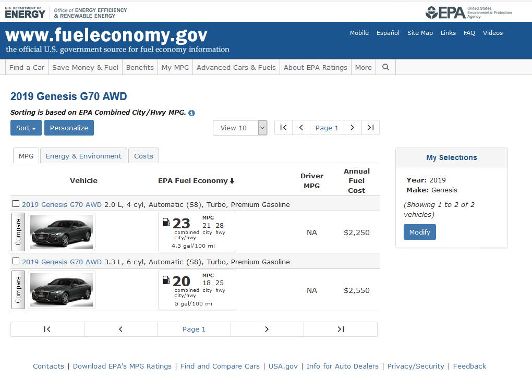Click the Modify selections button
The image size is (532, 392).
click(420, 232)
